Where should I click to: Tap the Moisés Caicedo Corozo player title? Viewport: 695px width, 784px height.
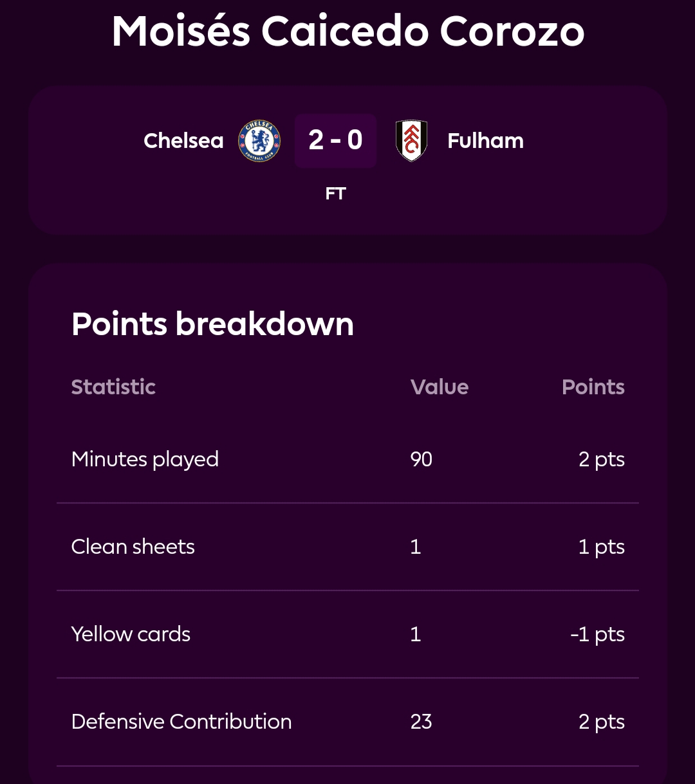tap(348, 31)
